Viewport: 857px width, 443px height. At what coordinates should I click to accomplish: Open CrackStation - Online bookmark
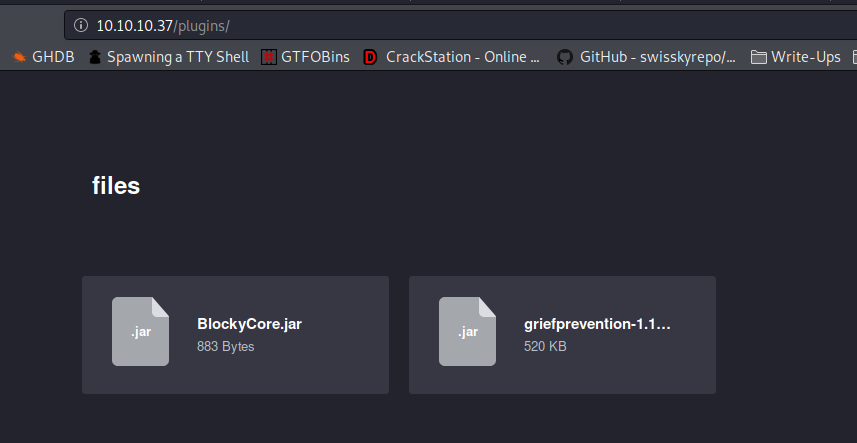tap(453, 57)
